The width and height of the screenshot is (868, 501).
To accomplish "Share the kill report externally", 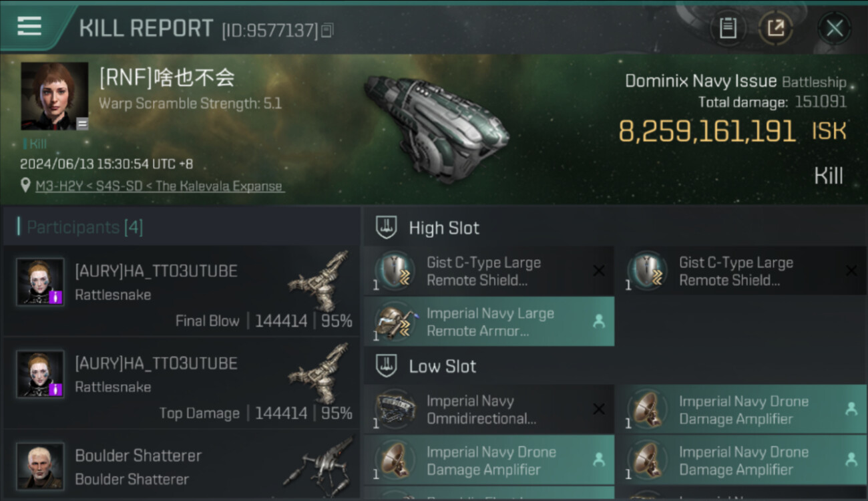I will point(775,28).
